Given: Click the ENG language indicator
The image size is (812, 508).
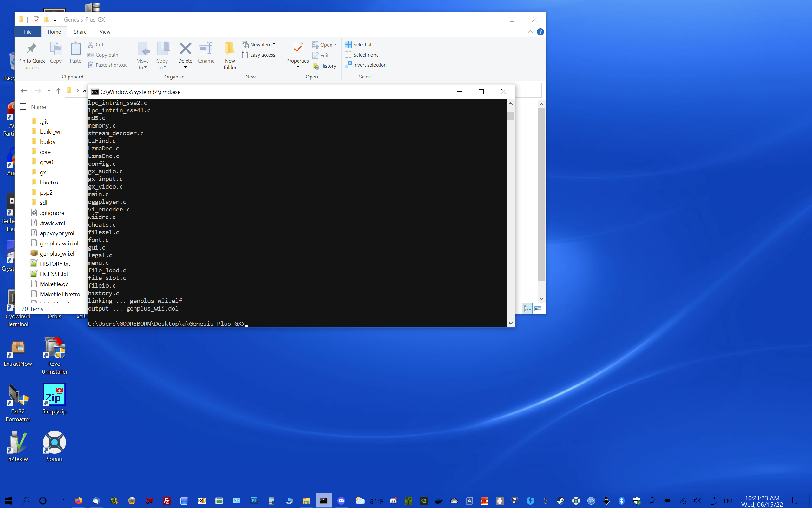Looking at the screenshot, I should coord(729,501).
